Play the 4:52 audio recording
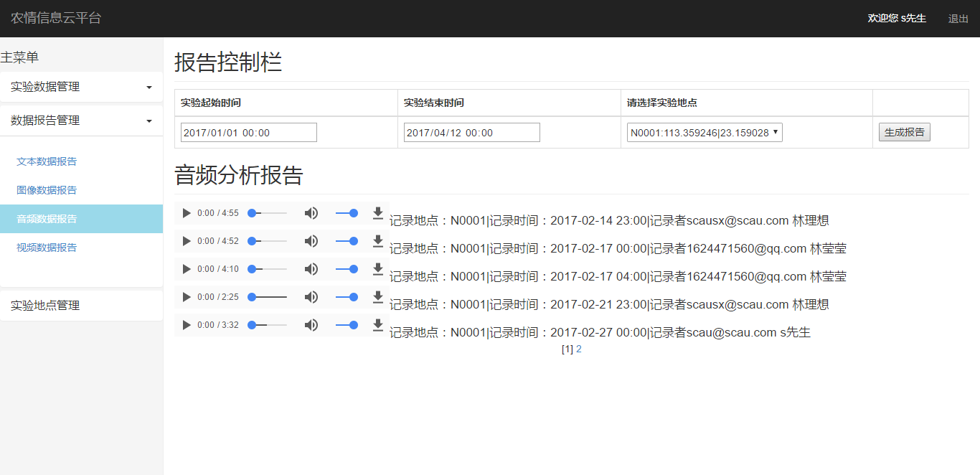 coord(187,241)
